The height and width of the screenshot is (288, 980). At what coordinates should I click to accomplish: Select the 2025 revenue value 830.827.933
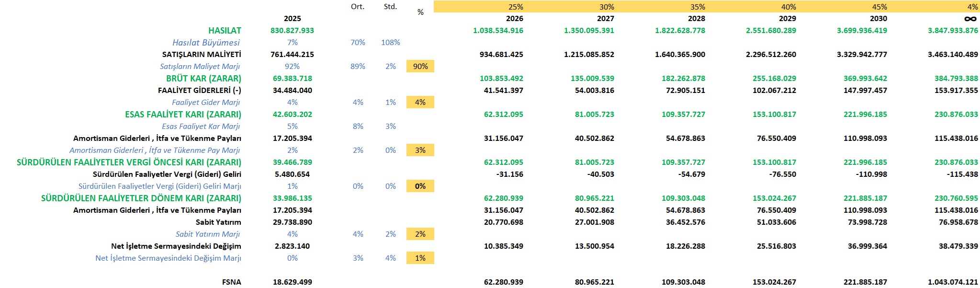tap(292, 31)
